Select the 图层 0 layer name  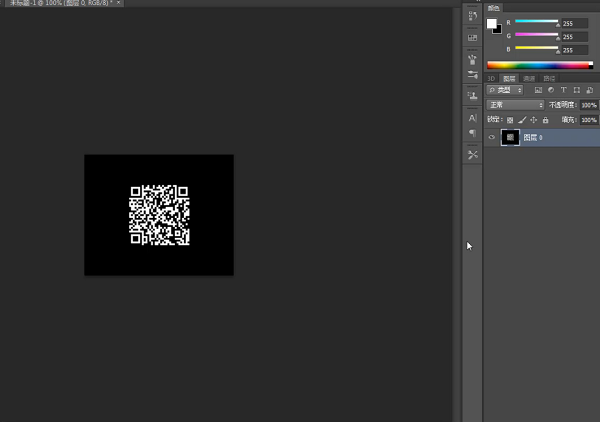pyautogui.click(x=533, y=138)
